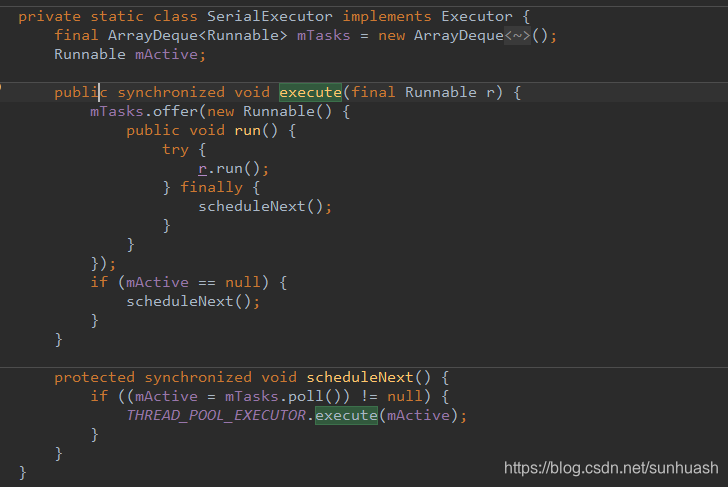The width and height of the screenshot is (728, 487).
Task: Click scheduleNext() below 'if (mActive == null)'
Action: click(189, 301)
